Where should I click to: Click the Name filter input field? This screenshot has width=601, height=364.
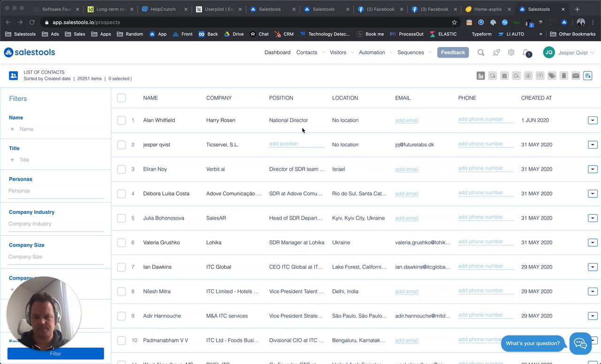pos(56,129)
